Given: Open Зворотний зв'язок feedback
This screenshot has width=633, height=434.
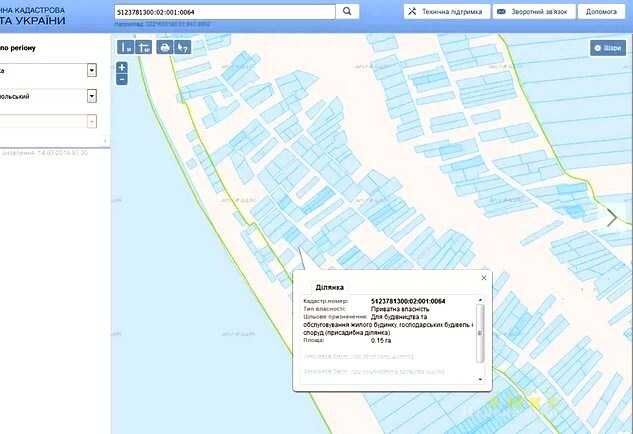Looking at the screenshot, I should (534, 12).
